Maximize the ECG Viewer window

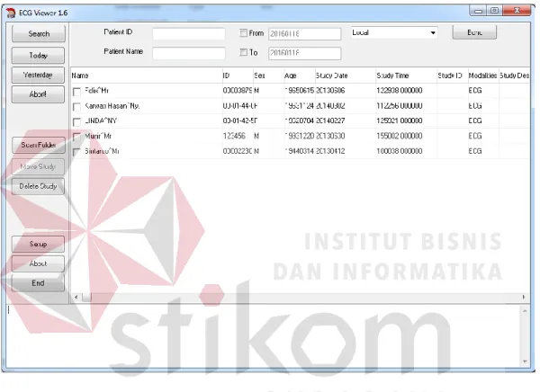pos(494,11)
